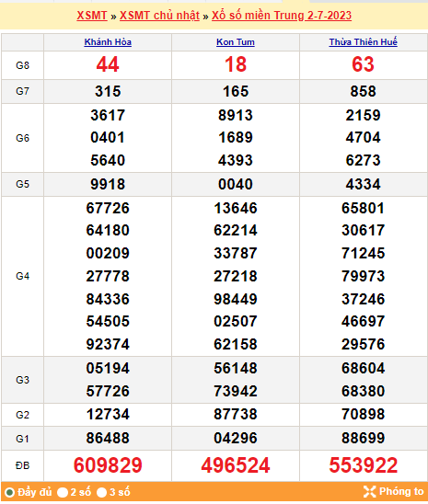Screen dimensions: 428x504
Task: Click the Phóng to expand icon
Action: tap(369, 491)
